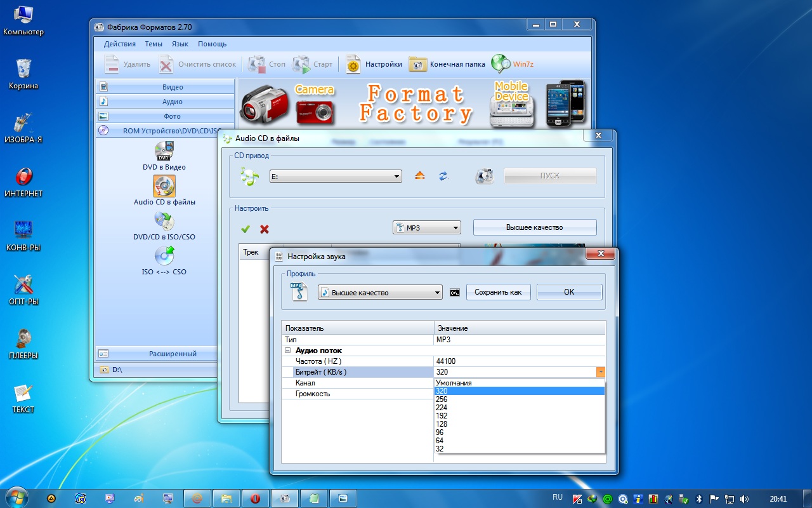Click the Удалить toolbar icon
The width and height of the screenshot is (812, 508).
[112, 64]
